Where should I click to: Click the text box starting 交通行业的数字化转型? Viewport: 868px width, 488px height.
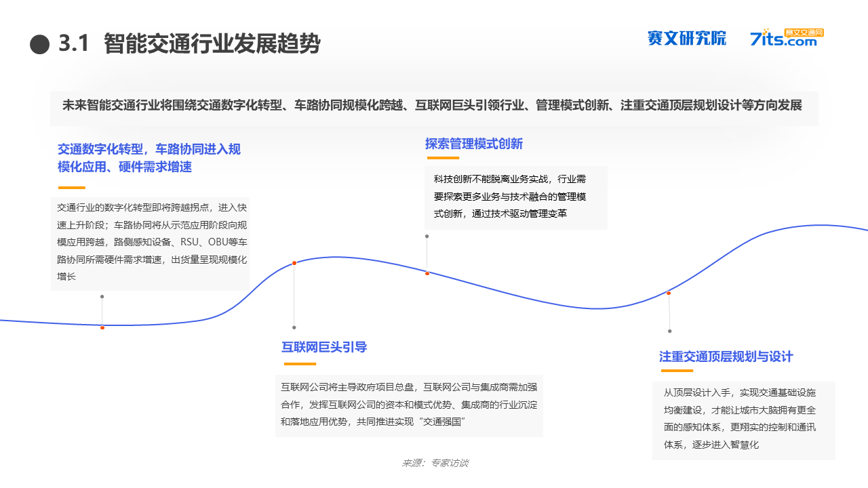(x=150, y=244)
